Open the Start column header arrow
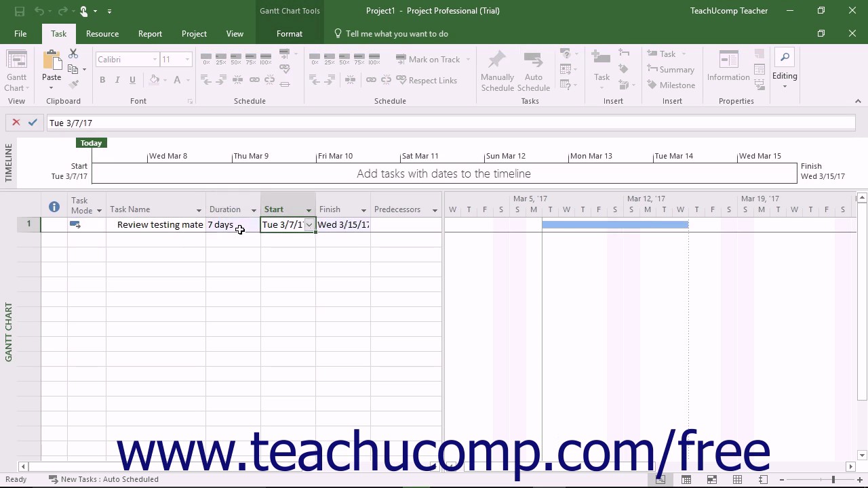The image size is (868, 488). click(309, 210)
